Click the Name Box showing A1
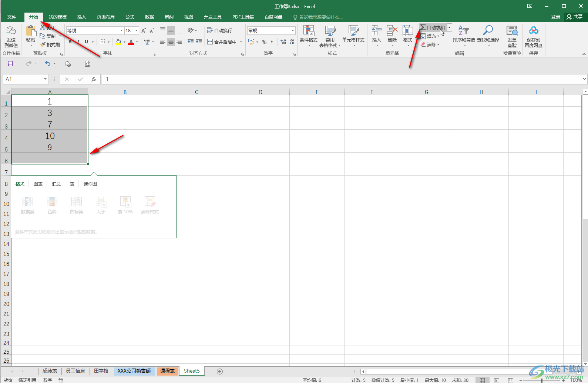This screenshot has height=383, width=588. (23, 79)
